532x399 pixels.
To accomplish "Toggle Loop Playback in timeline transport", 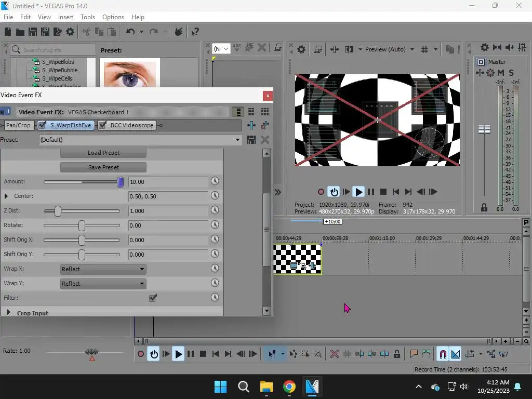I will tap(154, 354).
